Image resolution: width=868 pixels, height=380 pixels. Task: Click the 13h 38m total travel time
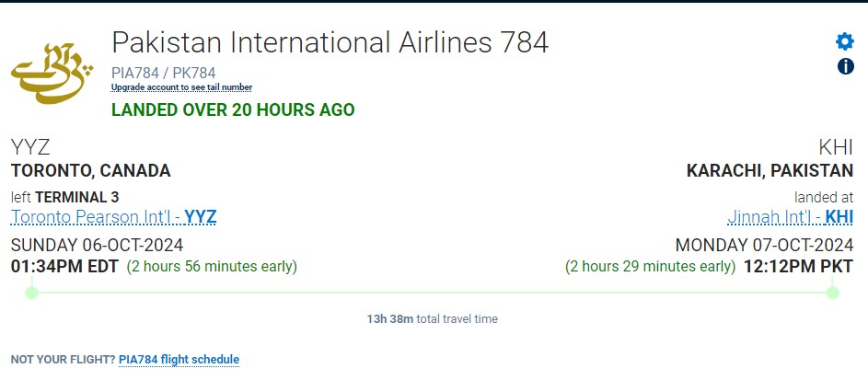coord(432,319)
